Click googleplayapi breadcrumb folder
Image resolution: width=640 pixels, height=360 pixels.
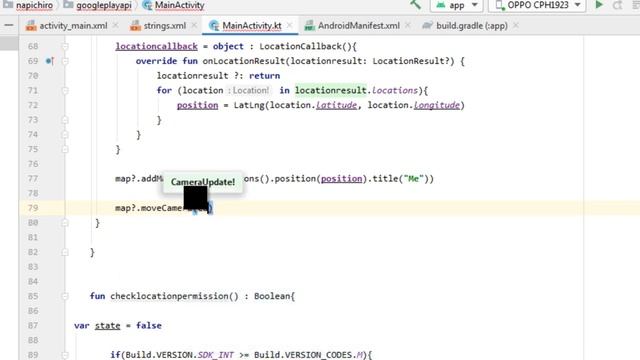tap(98, 5)
